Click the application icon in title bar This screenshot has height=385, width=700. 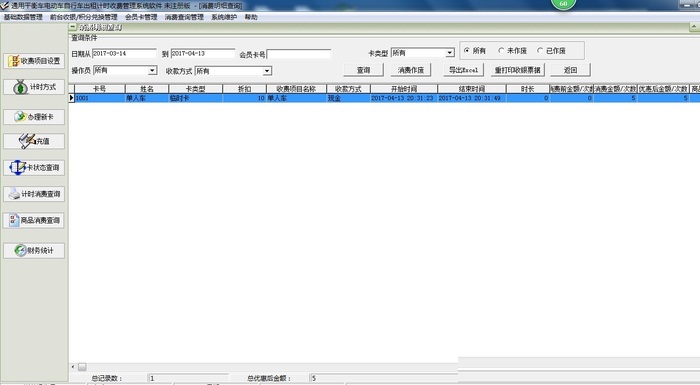[x=4, y=5]
